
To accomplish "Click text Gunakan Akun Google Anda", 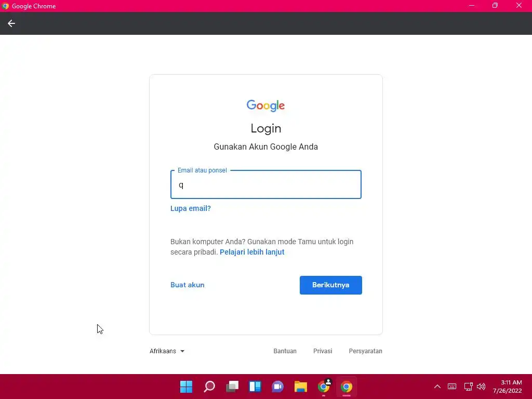I will click(265, 147).
